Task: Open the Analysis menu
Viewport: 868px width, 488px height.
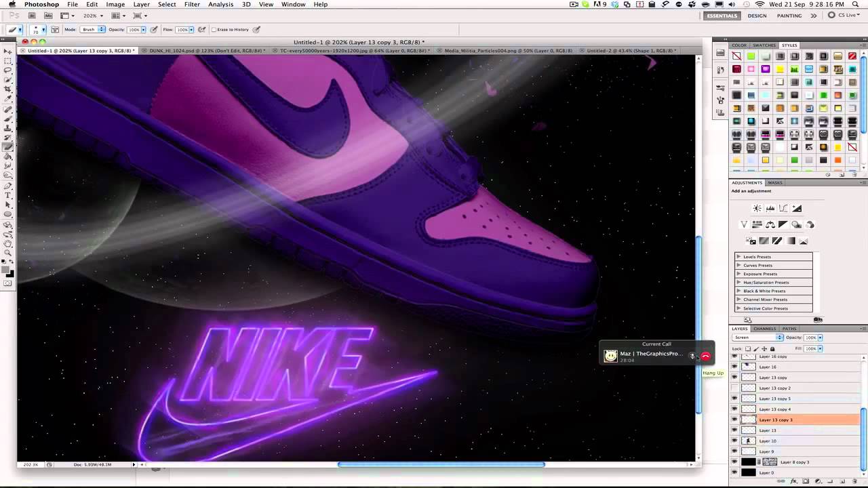Action: point(220,5)
